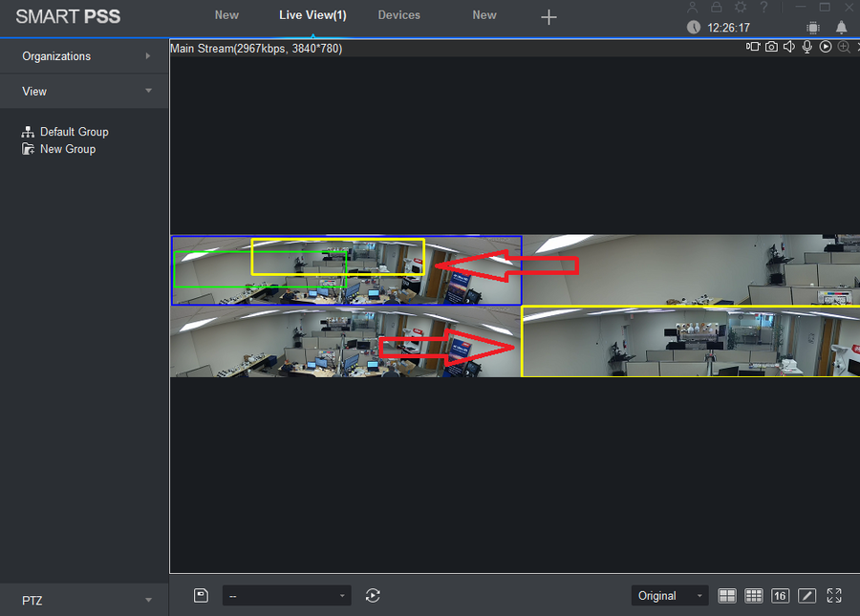Switch to 4-split grid layout

coord(727,595)
